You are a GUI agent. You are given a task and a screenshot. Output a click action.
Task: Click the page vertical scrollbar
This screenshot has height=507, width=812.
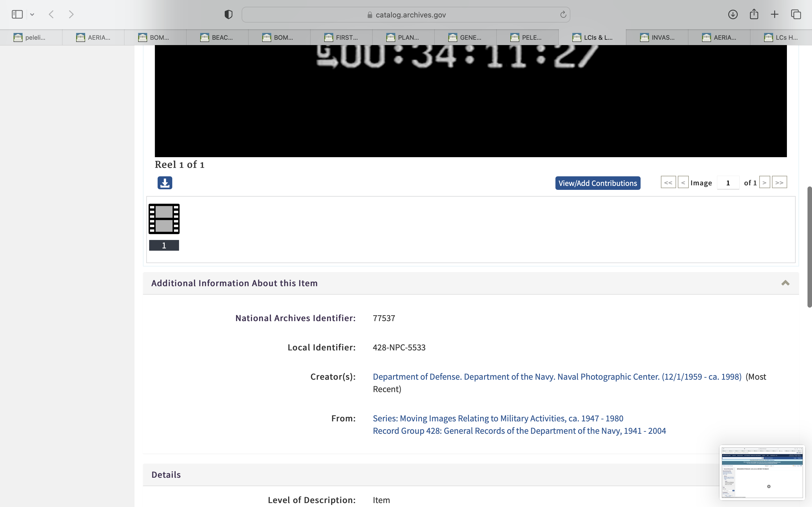click(809, 246)
